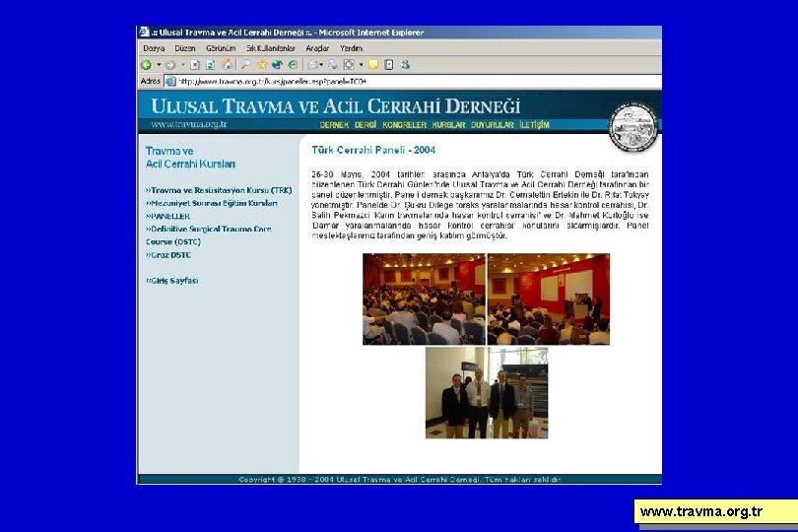798x532 pixels.
Task: Open the Media toolbar icon
Action: click(x=277, y=65)
